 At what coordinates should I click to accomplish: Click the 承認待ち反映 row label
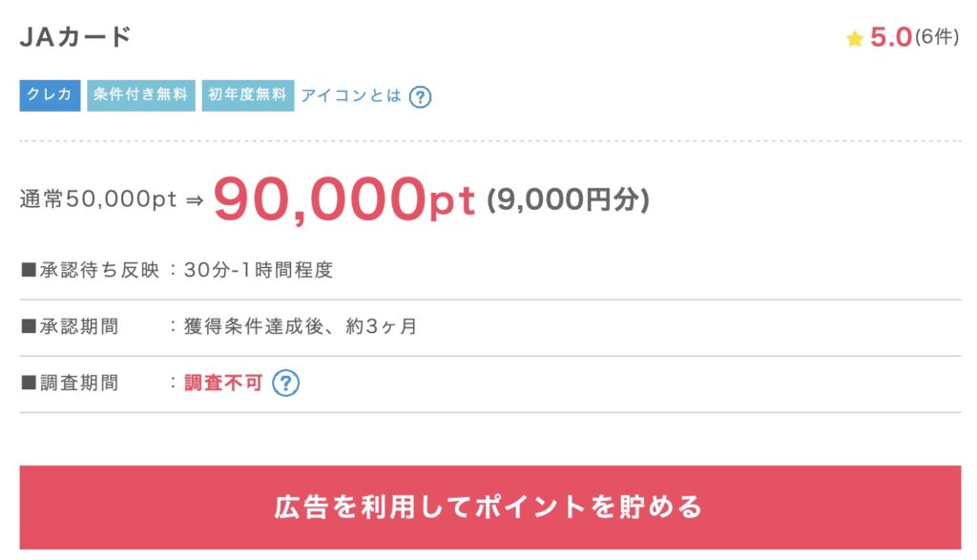pos(86,270)
